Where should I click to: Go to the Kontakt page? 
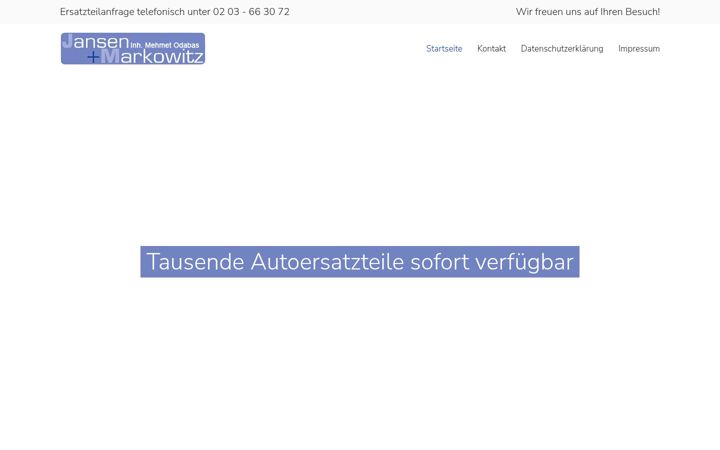(x=491, y=49)
